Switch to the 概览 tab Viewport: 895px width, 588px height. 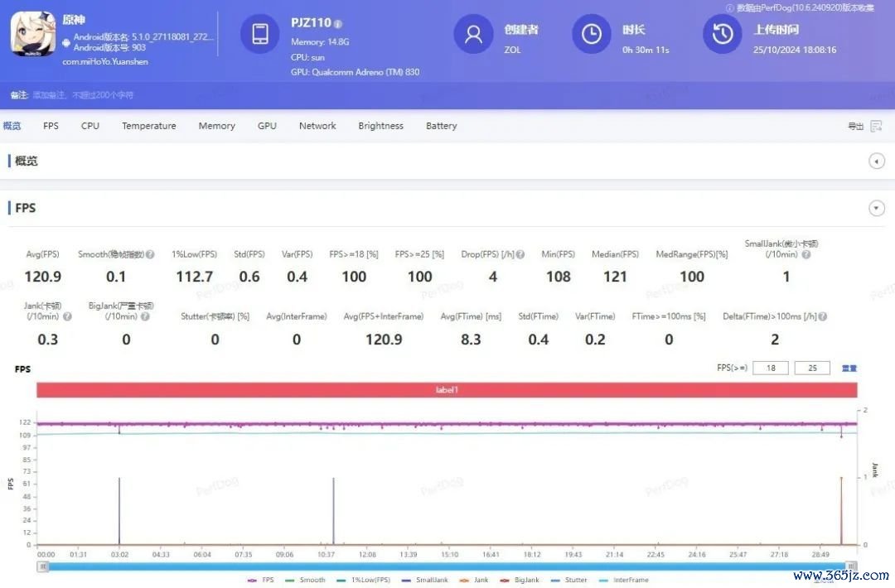coord(12,126)
